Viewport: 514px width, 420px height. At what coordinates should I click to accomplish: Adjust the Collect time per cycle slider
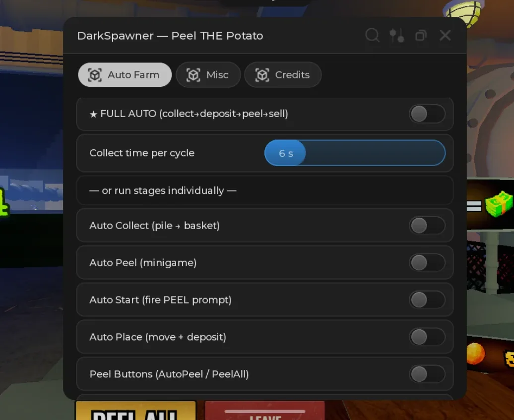pyautogui.click(x=355, y=153)
